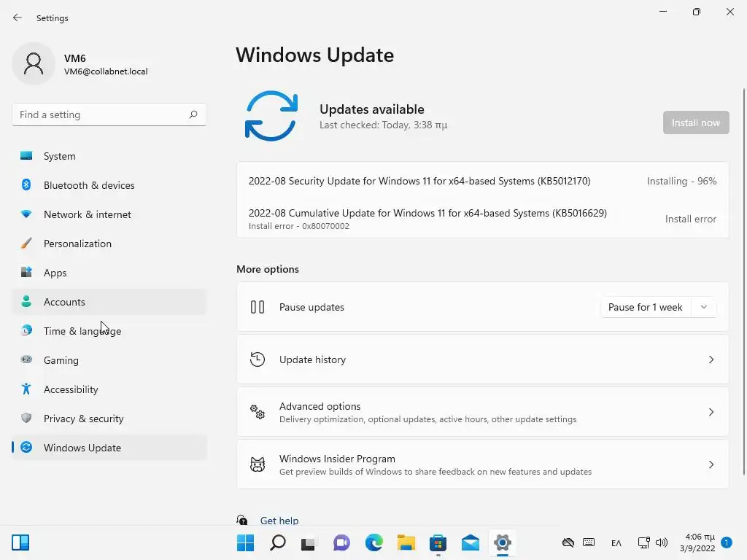The image size is (747, 560).
Task: Click the System icon in sidebar
Action: click(x=26, y=156)
